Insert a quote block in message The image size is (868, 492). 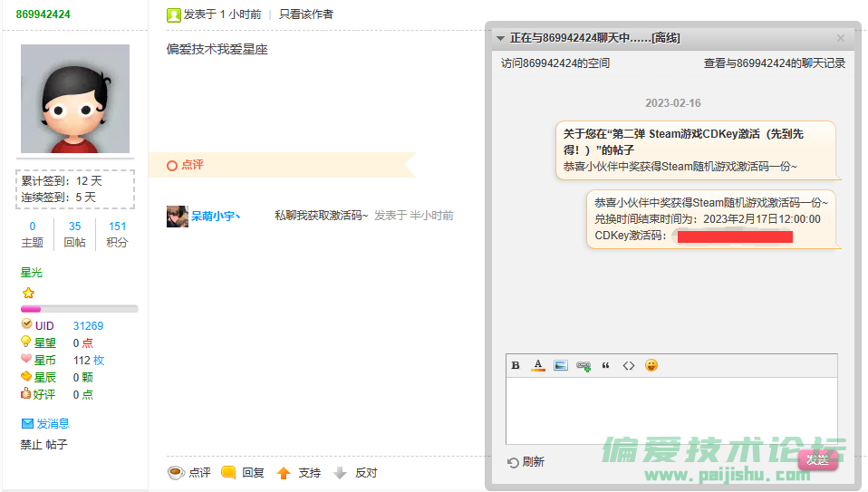[x=606, y=365]
